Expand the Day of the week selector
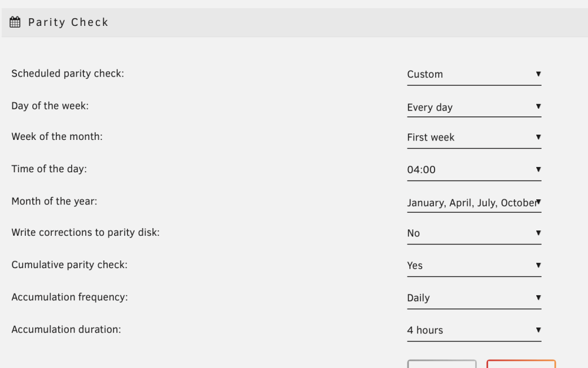The height and width of the screenshot is (368, 588). (474, 107)
